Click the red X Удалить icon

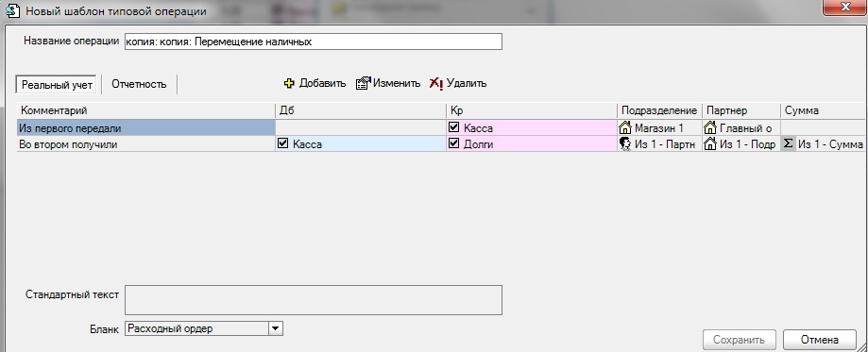[x=436, y=84]
